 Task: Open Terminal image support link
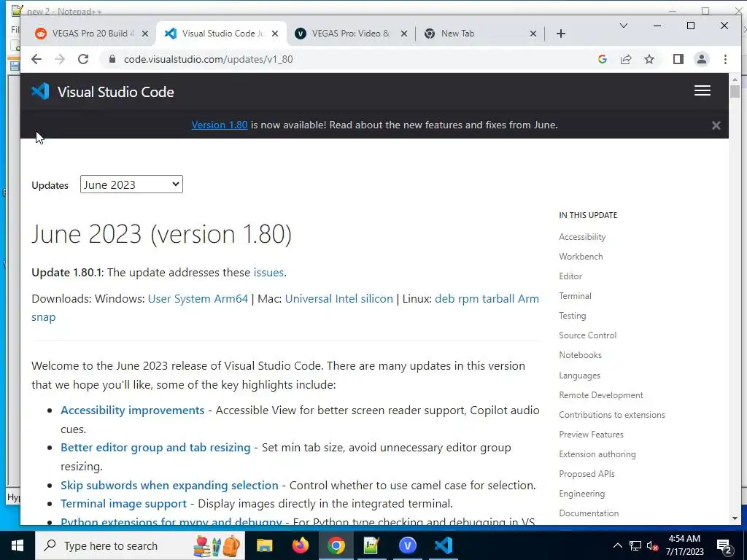(123, 503)
